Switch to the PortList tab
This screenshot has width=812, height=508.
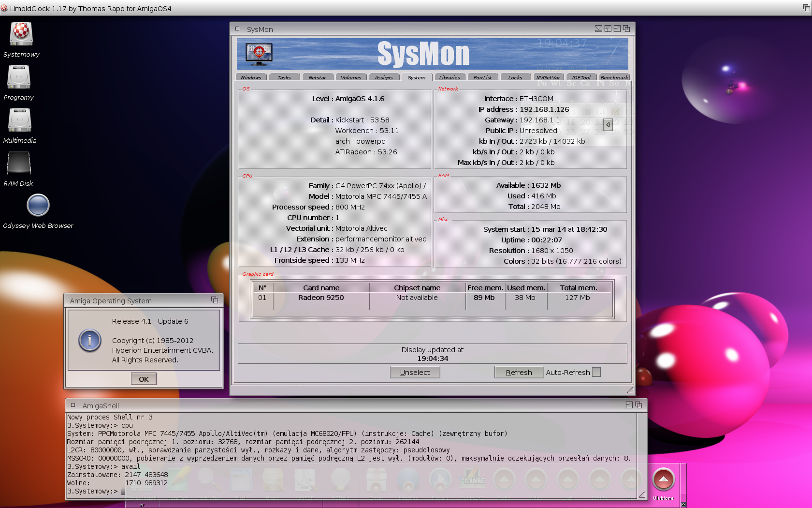point(482,77)
